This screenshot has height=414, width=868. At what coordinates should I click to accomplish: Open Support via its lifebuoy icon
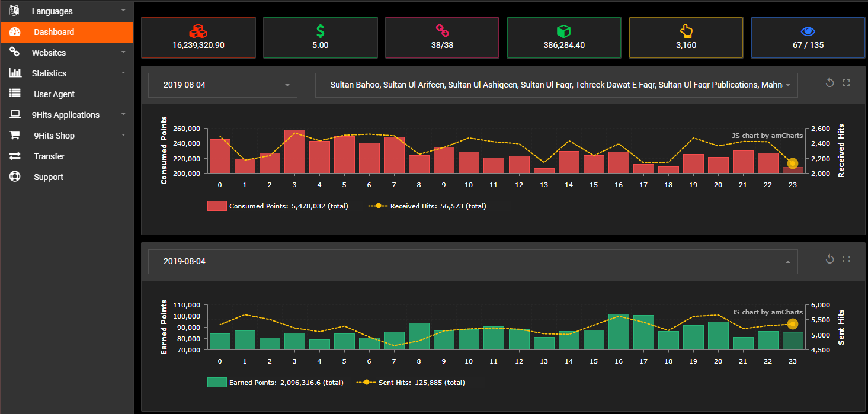click(x=14, y=176)
